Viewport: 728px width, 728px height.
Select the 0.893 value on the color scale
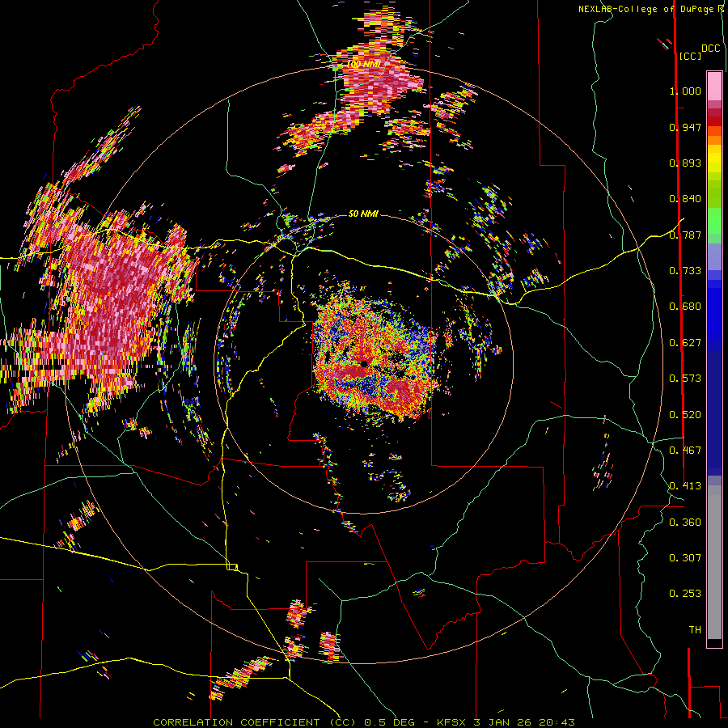pyautogui.click(x=685, y=163)
